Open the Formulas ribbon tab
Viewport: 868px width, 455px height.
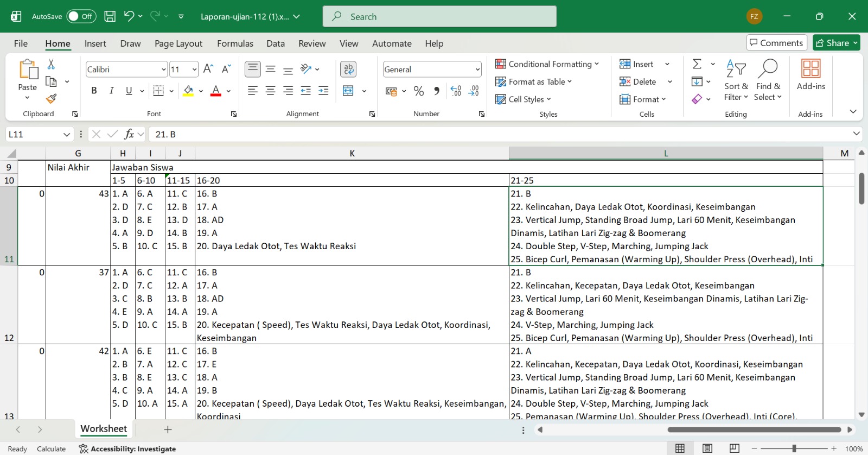(235, 43)
